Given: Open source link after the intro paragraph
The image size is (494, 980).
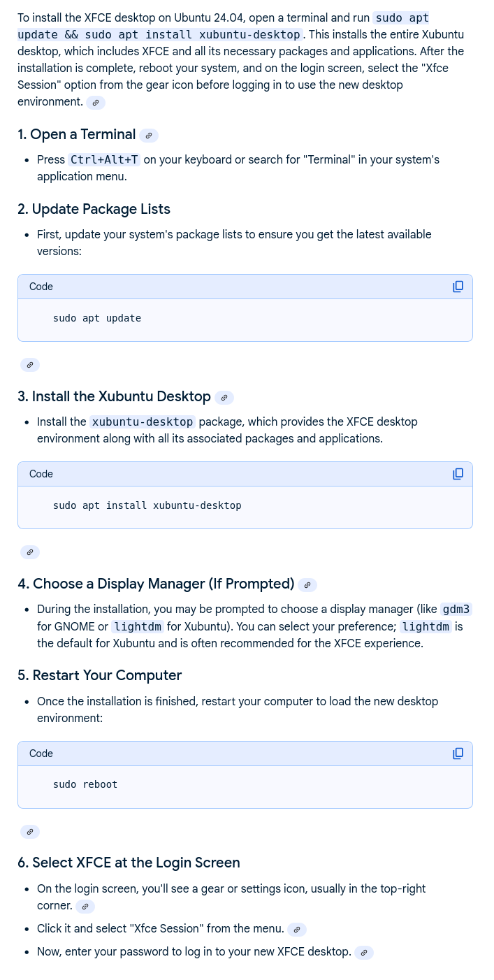Looking at the screenshot, I should (96, 103).
